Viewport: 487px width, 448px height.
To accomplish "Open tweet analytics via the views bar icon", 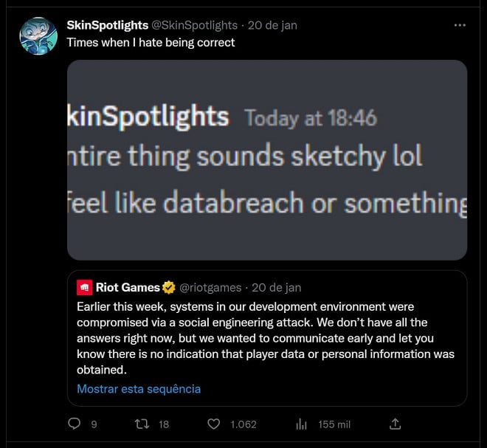I will [x=301, y=424].
